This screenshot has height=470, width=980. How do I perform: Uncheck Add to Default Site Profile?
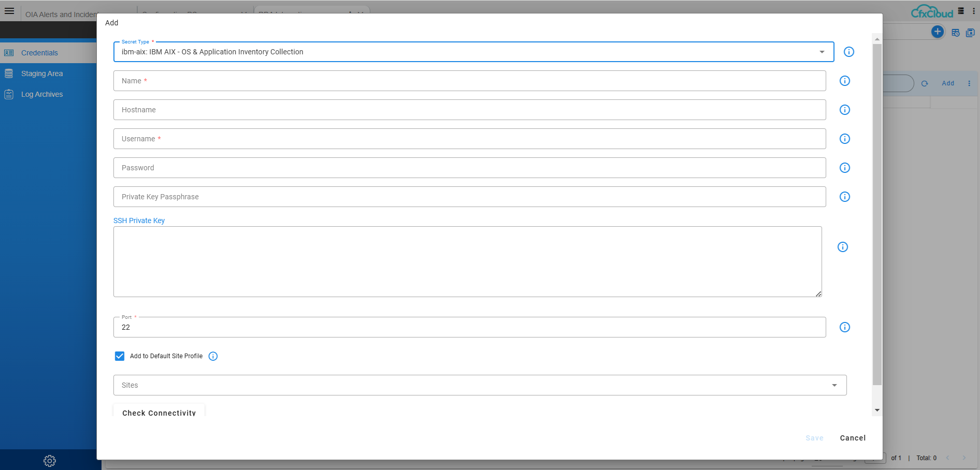(x=120, y=356)
